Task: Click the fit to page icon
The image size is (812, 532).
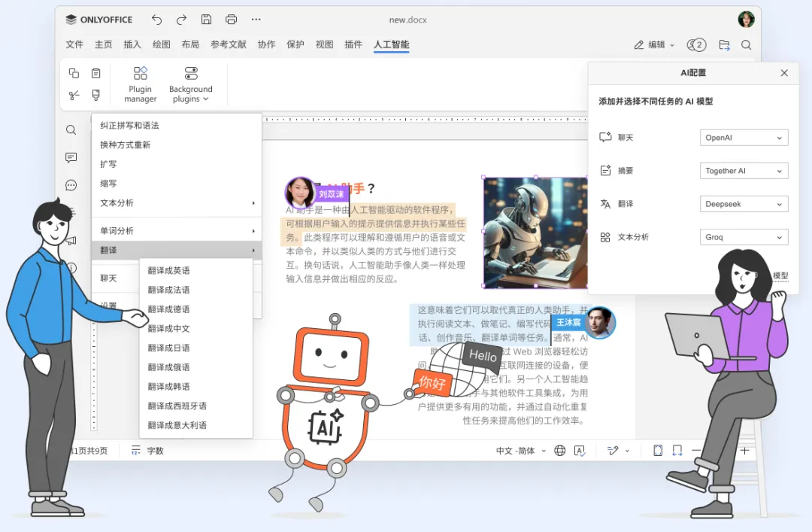Action: (658, 451)
